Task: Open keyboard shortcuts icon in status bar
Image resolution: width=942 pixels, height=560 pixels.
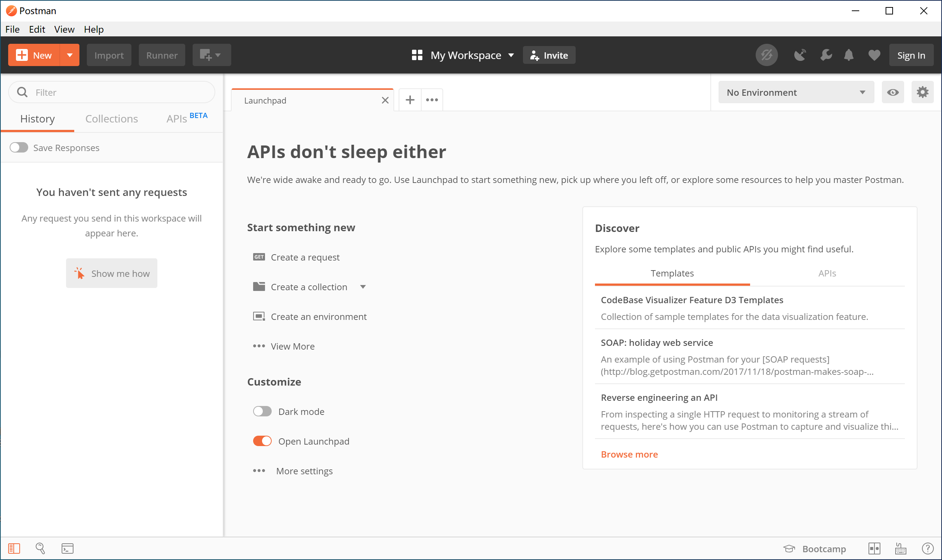Action: point(900,548)
